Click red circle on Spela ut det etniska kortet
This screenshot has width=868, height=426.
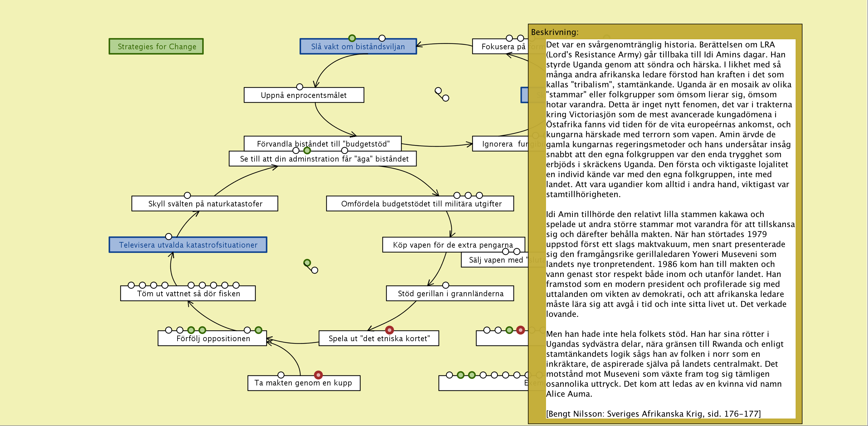[389, 330]
